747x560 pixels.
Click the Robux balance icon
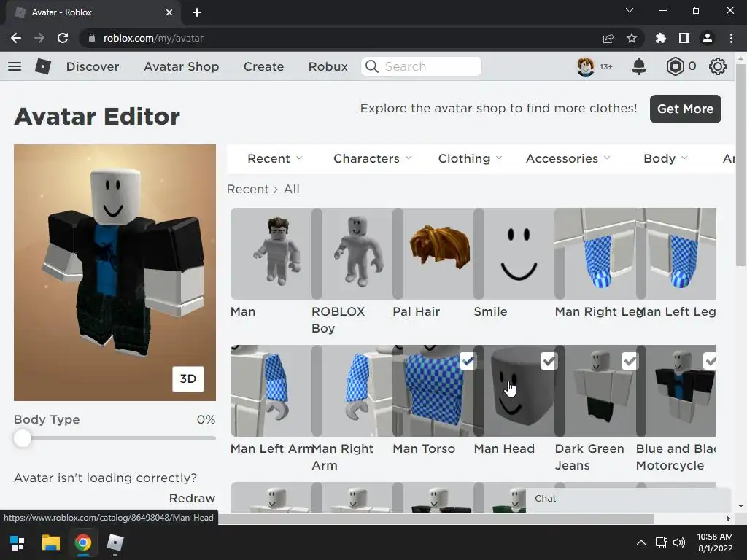675,66
